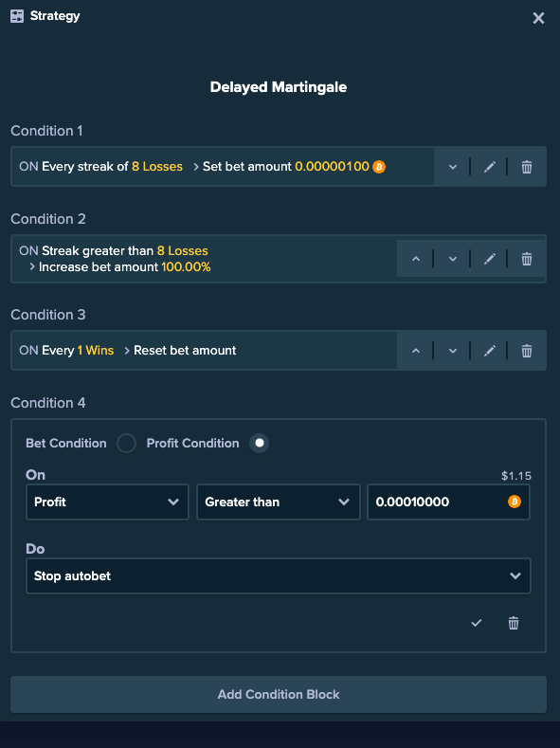The width and height of the screenshot is (560, 748).
Task: Click the Add Condition Block button
Action: (279, 694)
